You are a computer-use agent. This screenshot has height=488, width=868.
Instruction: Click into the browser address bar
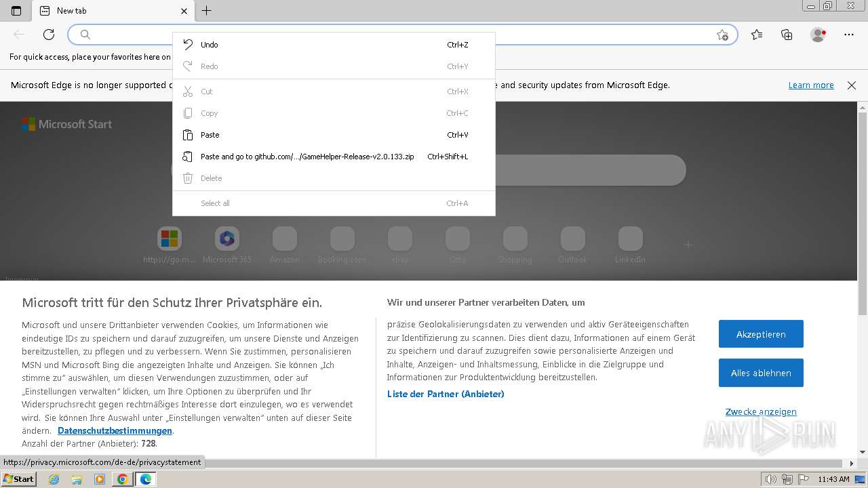point(403,35)
